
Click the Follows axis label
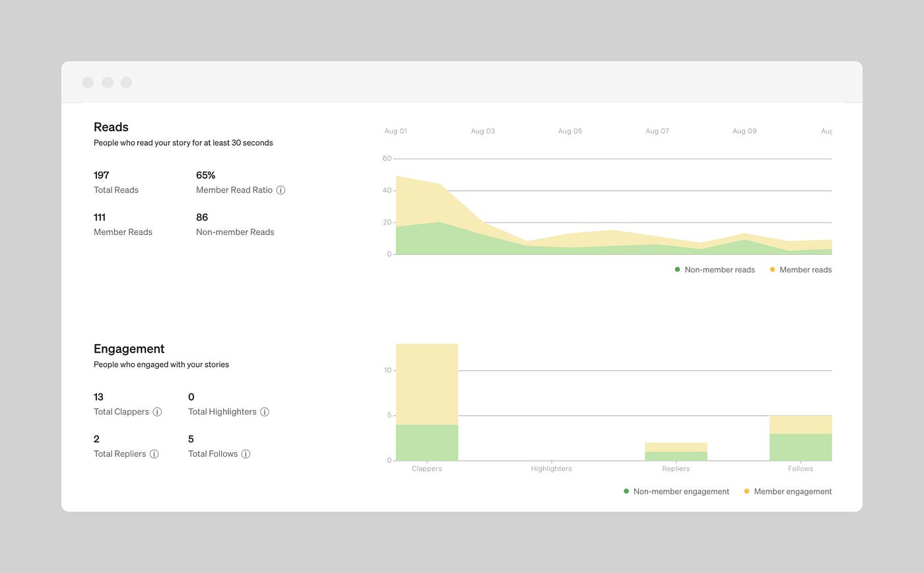(x=801, y=469)
